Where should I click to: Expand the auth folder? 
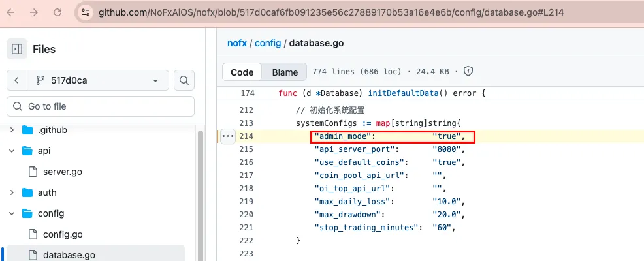click(12, 192)
